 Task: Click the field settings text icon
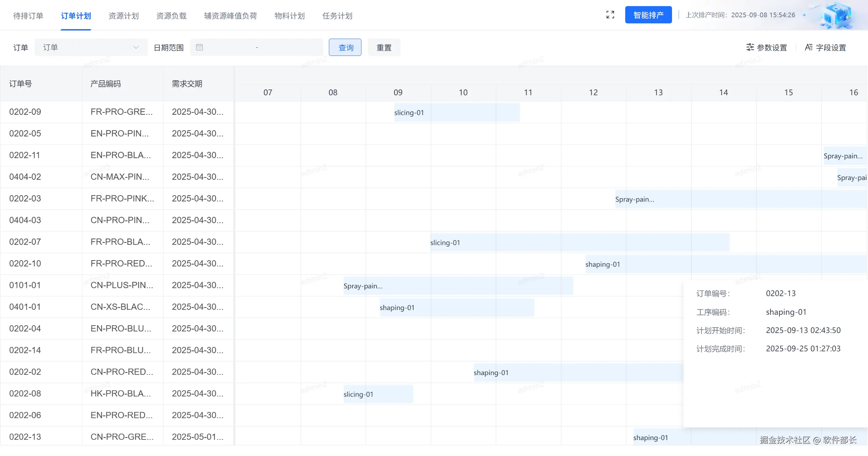point(809,47)
